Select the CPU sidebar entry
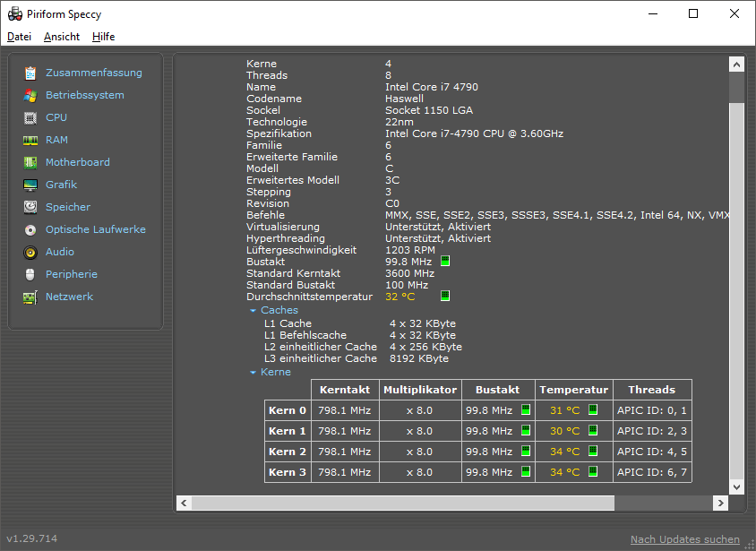The image size is (756, 551). (56, 117)
